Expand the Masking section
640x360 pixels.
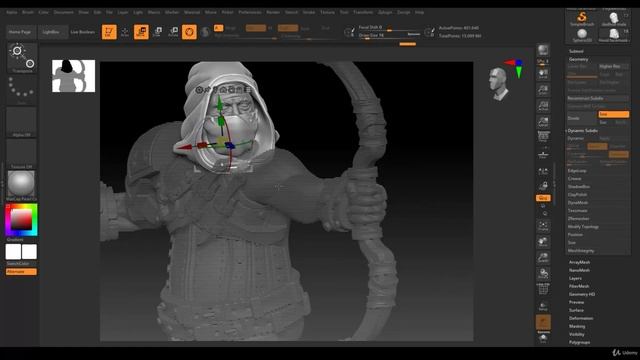pos(577,326)
